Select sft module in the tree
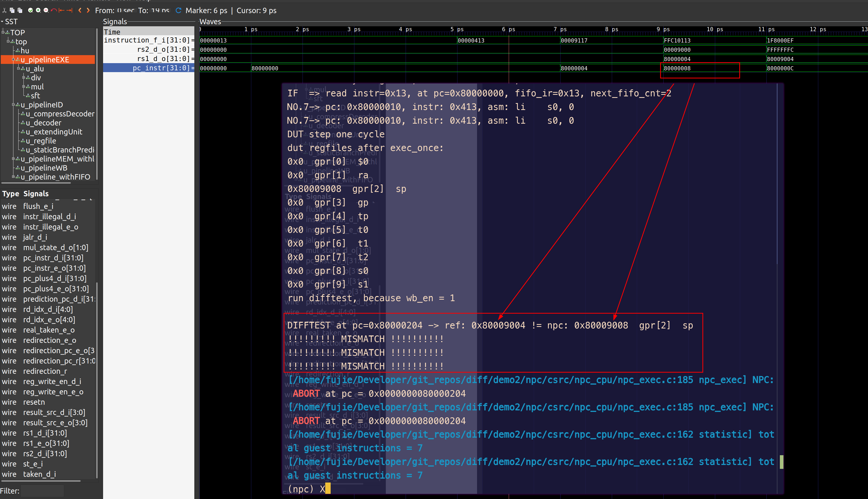The image size is (868, 499). 35,96
